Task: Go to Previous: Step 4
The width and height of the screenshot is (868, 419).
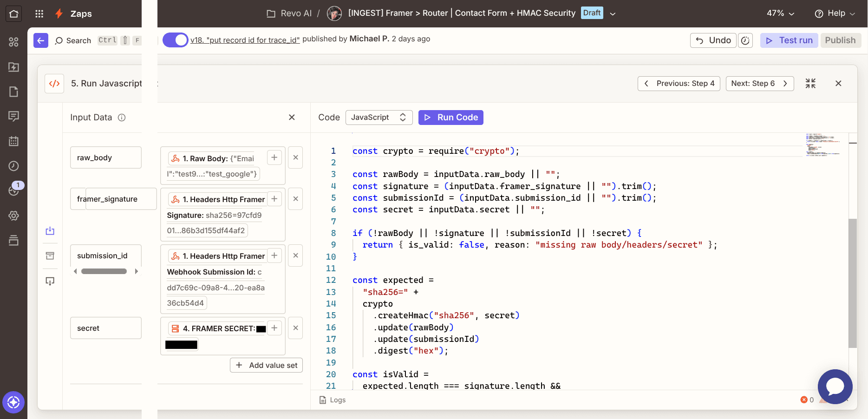Action: 679,84
